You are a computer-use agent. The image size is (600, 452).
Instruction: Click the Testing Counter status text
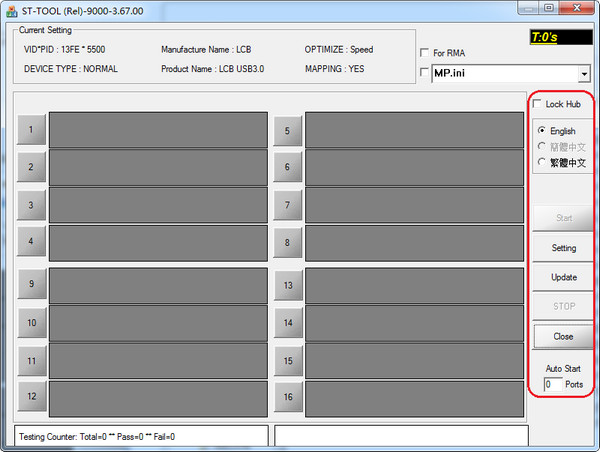pyautogui.click(x=97, y=437)
